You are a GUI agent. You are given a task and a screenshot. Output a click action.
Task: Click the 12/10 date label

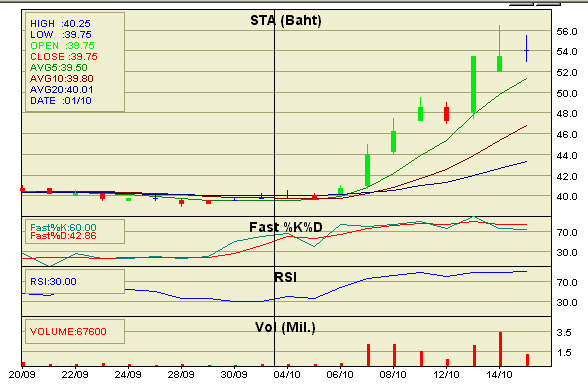click(446, 375)
